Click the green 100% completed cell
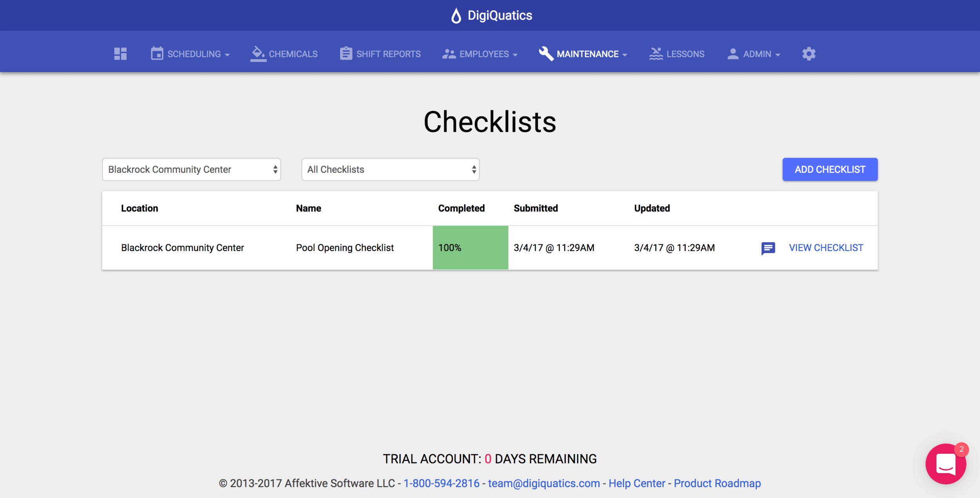Image resolution: width=980 pixels, height=498 pixels. coord(470,248)
